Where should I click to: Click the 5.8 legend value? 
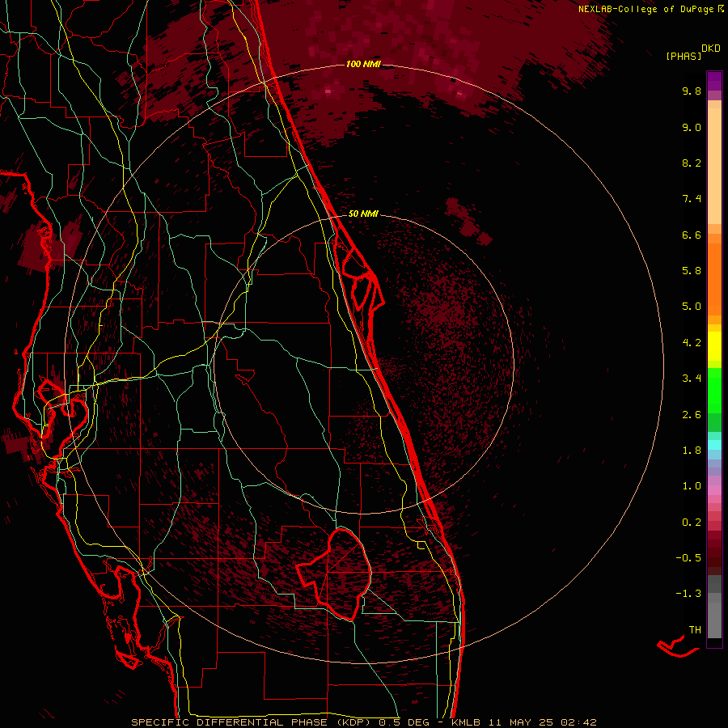[692, 271]
